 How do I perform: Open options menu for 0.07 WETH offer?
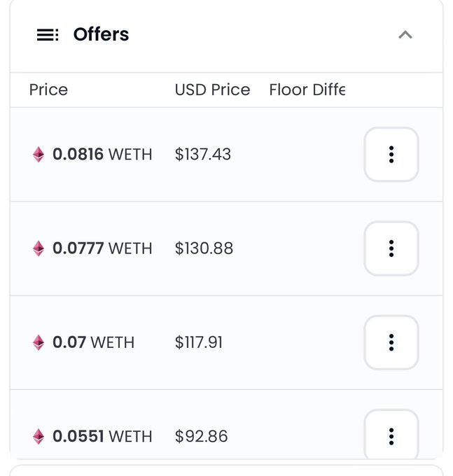click(x=391, y=342)
